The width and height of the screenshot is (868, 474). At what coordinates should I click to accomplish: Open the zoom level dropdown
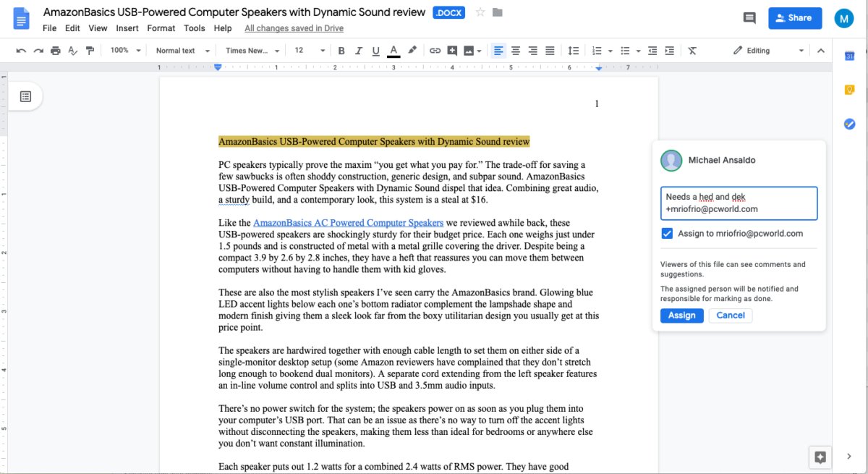pos(124,51)
